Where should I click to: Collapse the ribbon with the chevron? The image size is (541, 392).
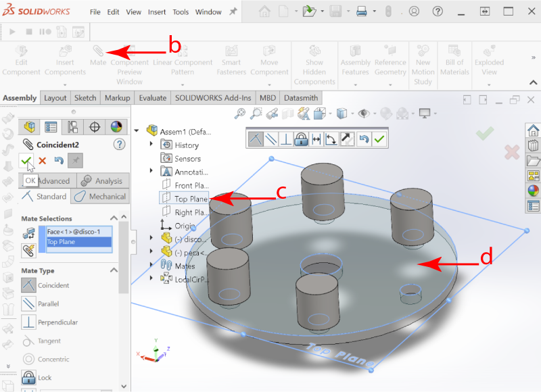tap(533, 82)
